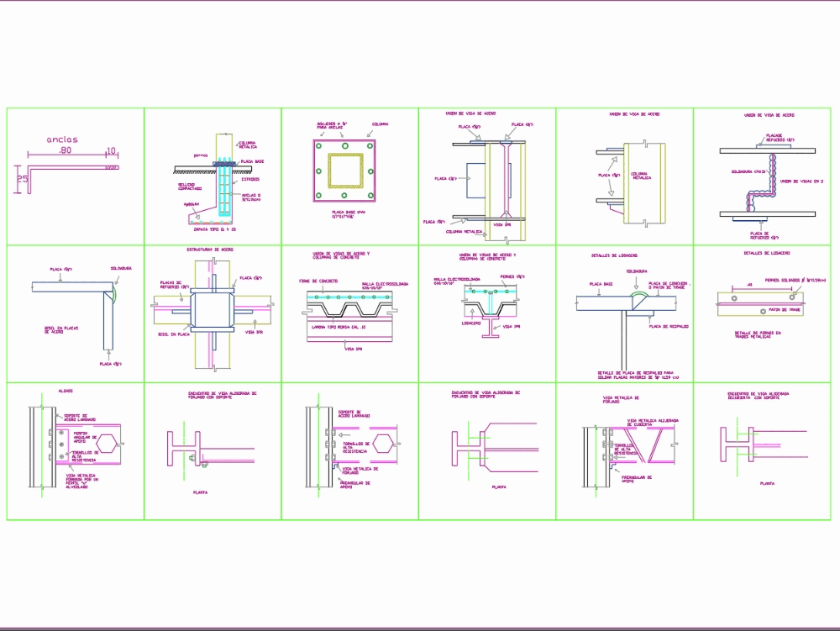This screenshot has height=631, width=840.
Task: Click the UNION DE VIGA DE ACERO title text
Action: pyautogui.click(x=470, y=113)
